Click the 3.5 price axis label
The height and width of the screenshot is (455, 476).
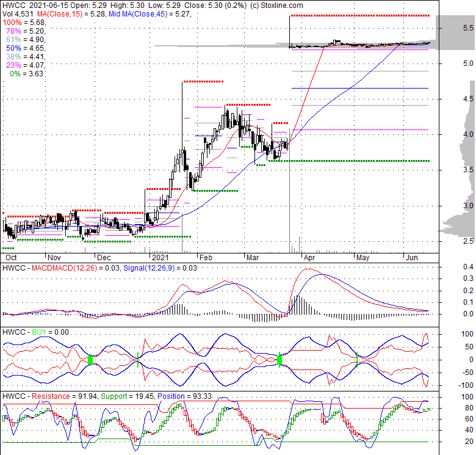[x=468, y=170]
